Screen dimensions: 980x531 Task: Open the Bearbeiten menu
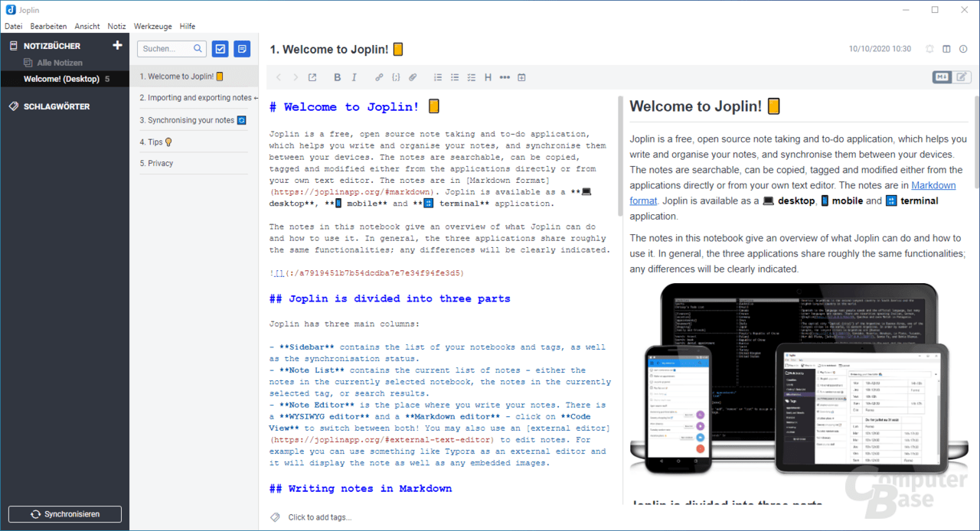[48, 26]
